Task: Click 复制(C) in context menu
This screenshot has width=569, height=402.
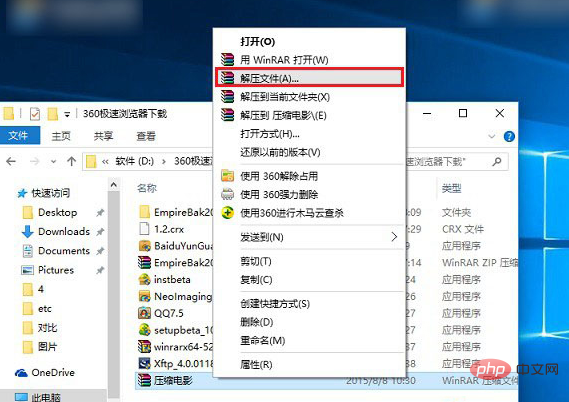Action: [x=309, y=280]
